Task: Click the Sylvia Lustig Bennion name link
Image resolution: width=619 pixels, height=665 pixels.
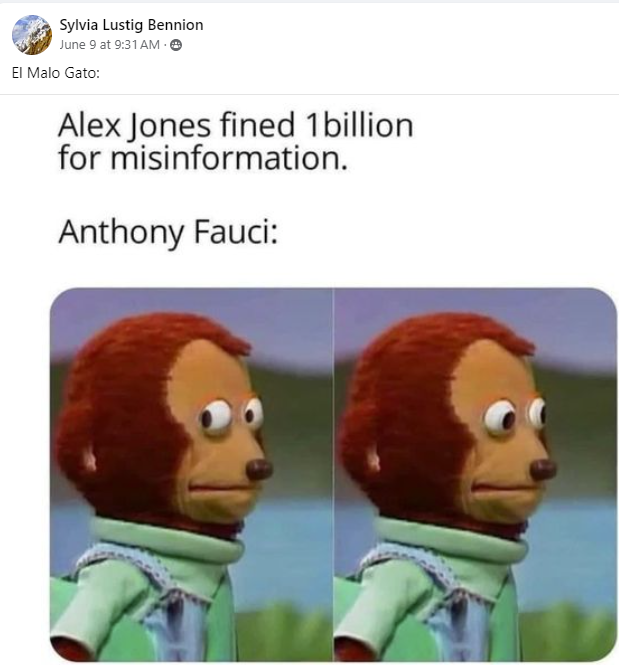Action: click(x=131, y=25)
